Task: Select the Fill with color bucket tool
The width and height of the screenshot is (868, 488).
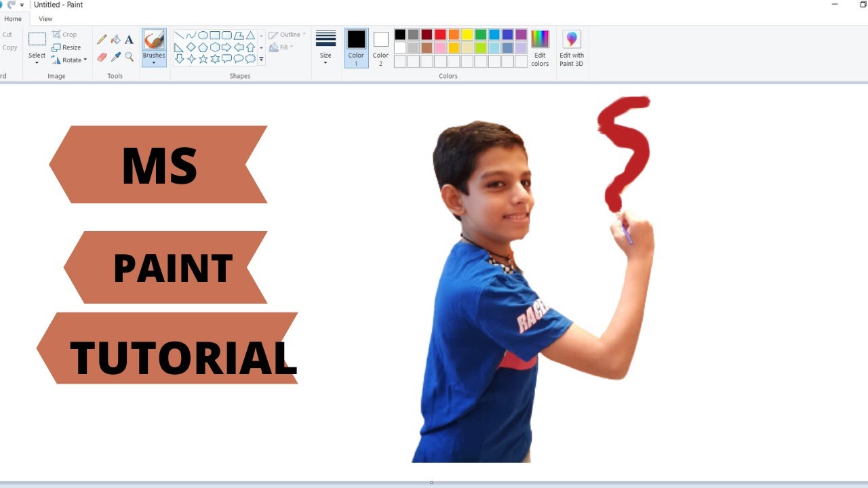Action: click(x=115, y=40)
